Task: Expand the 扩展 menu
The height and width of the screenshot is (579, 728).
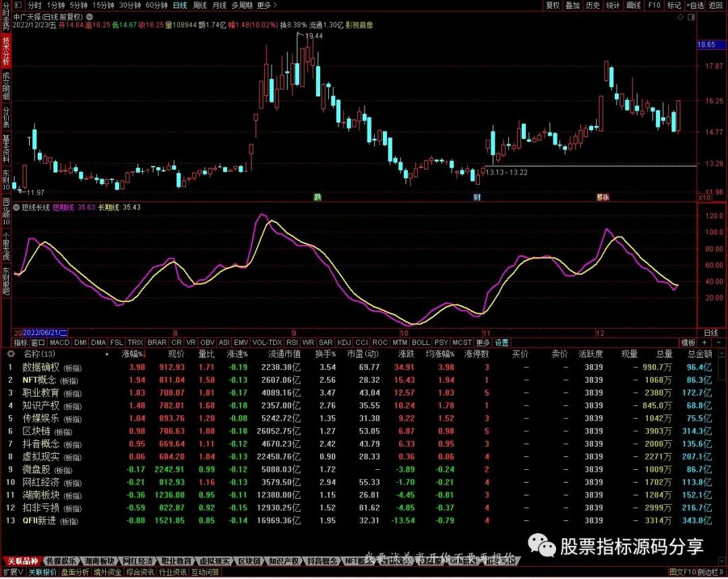Action: [13, 572]
